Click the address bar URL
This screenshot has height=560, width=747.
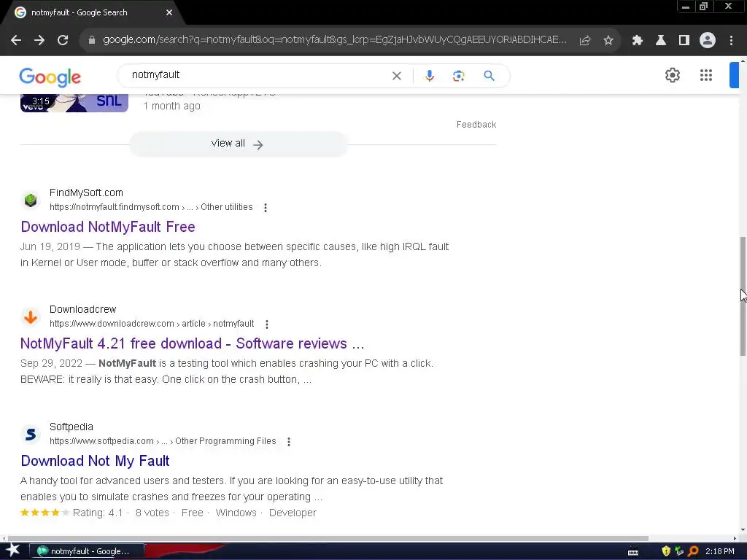pos(334,40)
